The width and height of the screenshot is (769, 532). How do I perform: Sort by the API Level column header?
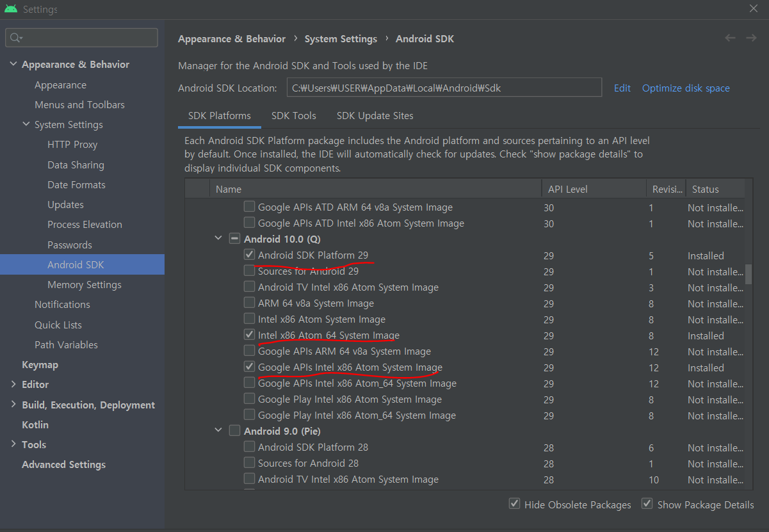click(x=594, y=189)
